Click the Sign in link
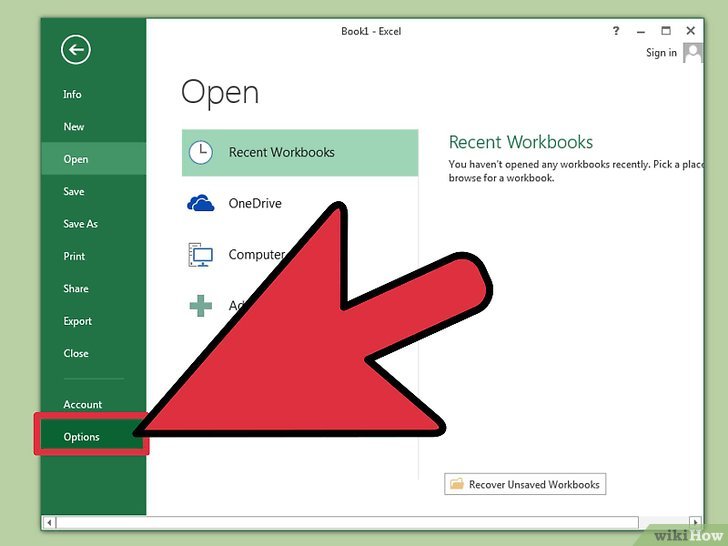 pyautogui.click(x=661, y=53)
